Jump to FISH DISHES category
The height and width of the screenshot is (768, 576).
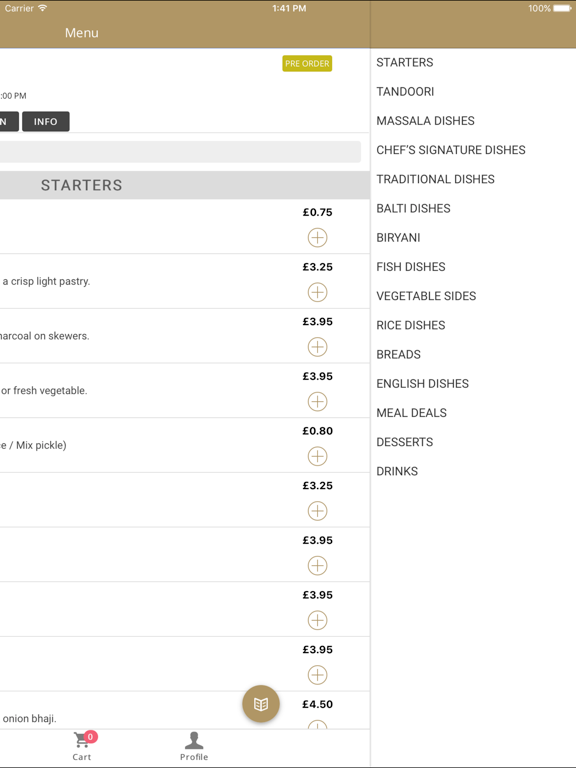coord(411,267)
